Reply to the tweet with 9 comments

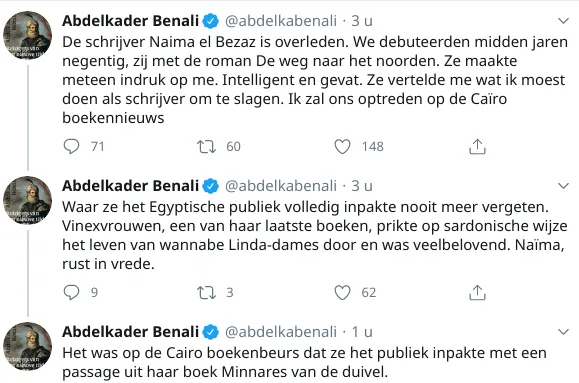click(71, 292)
